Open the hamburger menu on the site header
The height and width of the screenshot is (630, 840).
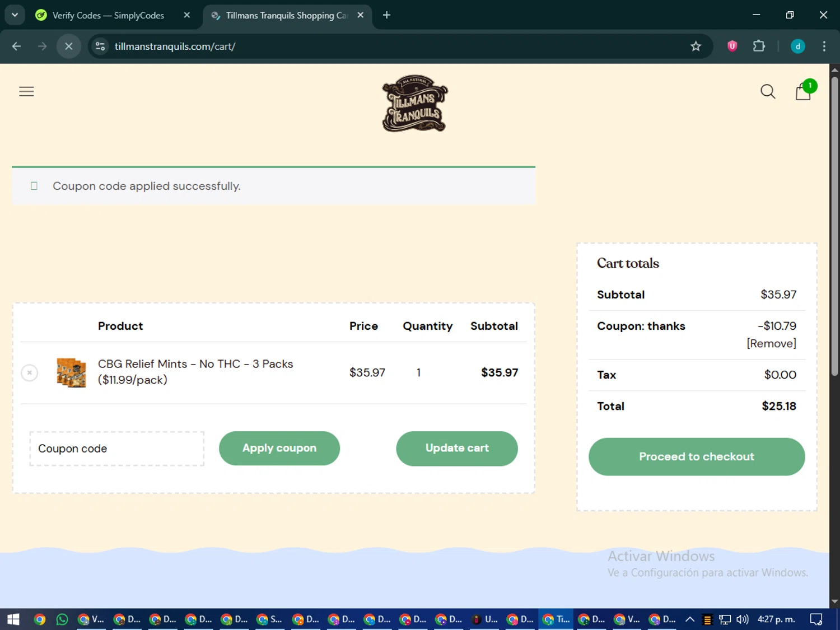coord(26,91)
